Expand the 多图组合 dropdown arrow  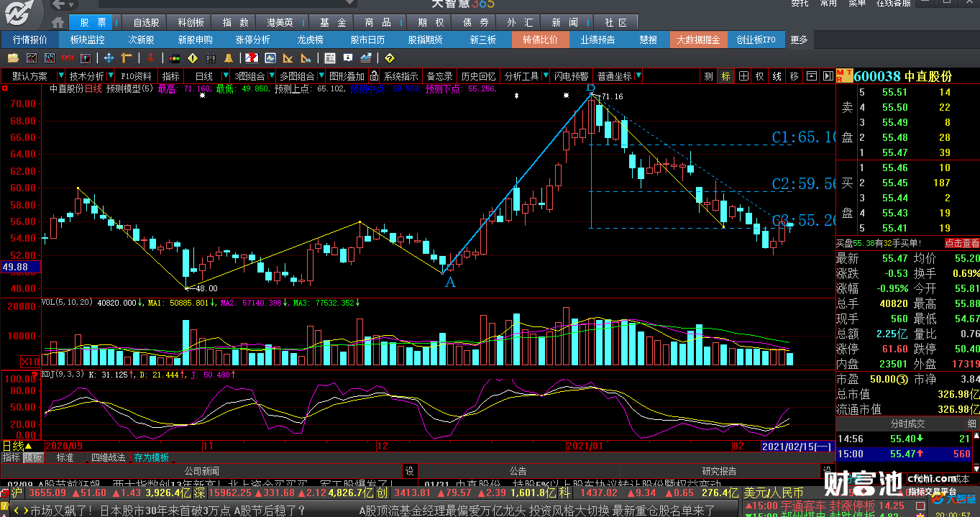coord(320,76)
